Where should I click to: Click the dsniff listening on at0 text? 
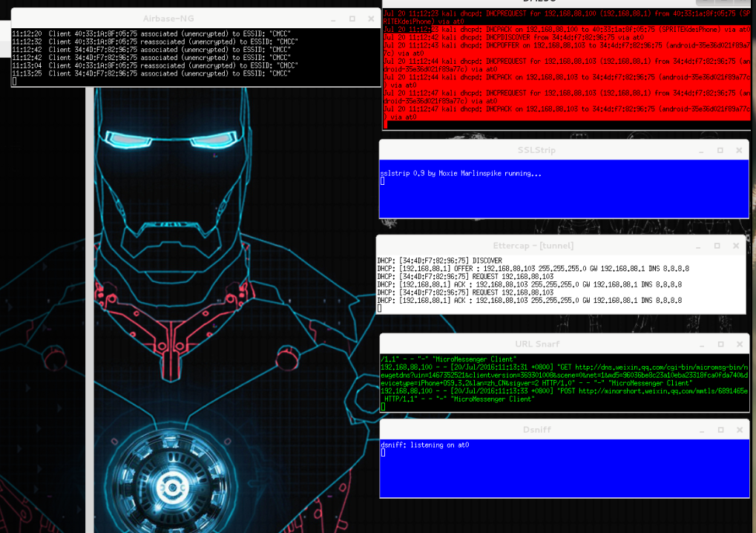tap(425, 445)
